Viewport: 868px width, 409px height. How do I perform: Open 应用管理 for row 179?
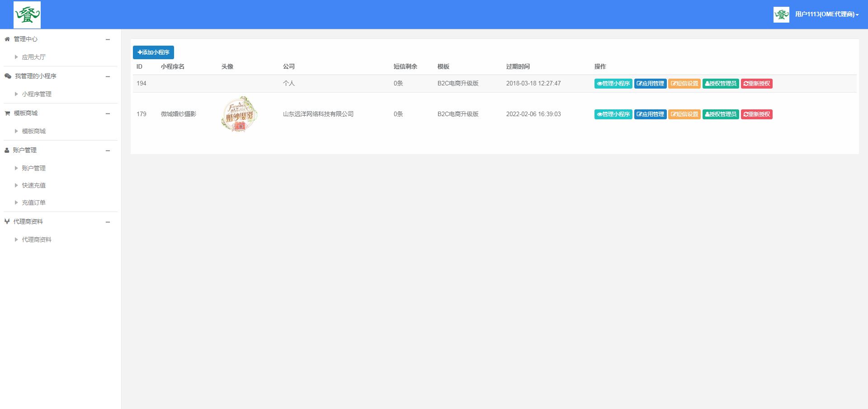tap(650, 114)
